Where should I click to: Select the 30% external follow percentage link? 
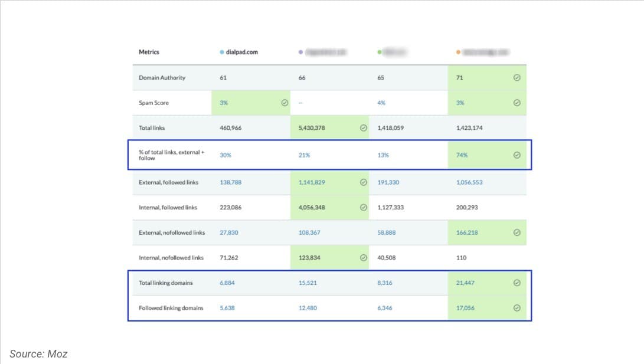(x=225, y=155)
